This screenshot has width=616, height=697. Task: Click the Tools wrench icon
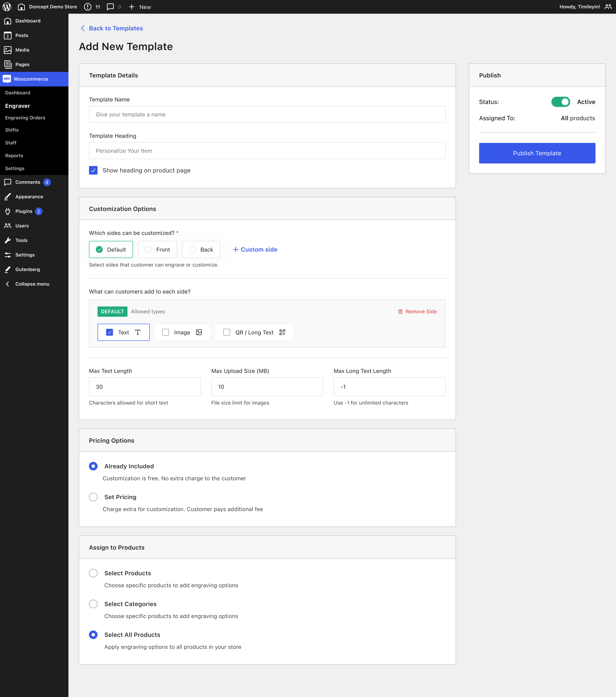point(8,240)
